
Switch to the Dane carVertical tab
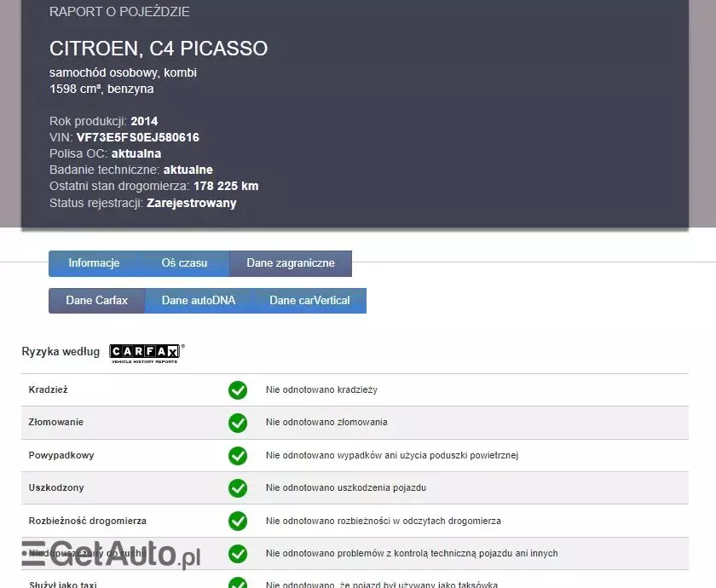(310, 300)
